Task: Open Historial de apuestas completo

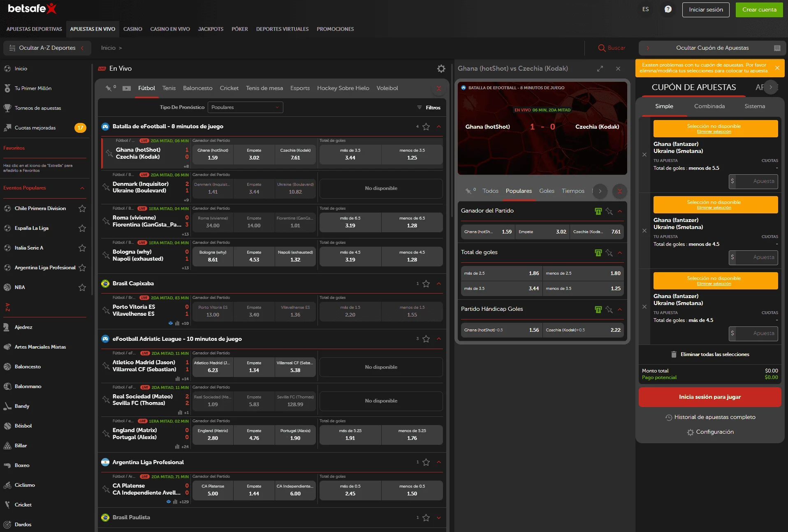Action: tap(710, 417)
